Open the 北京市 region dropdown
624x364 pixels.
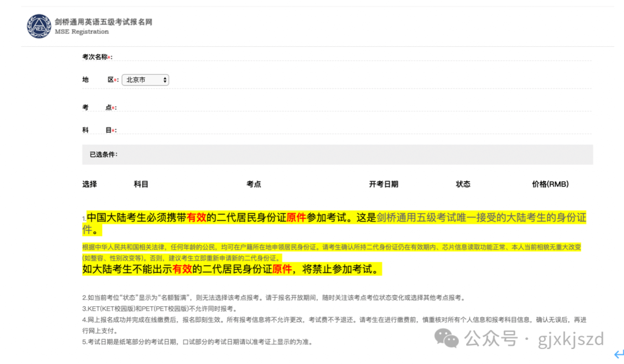[x=145, y=80]
